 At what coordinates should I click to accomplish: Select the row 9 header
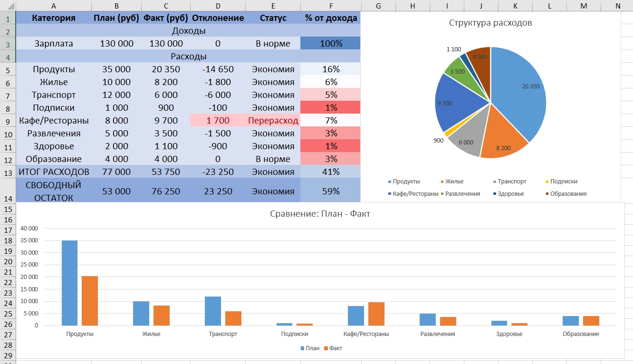pos(8,121)
